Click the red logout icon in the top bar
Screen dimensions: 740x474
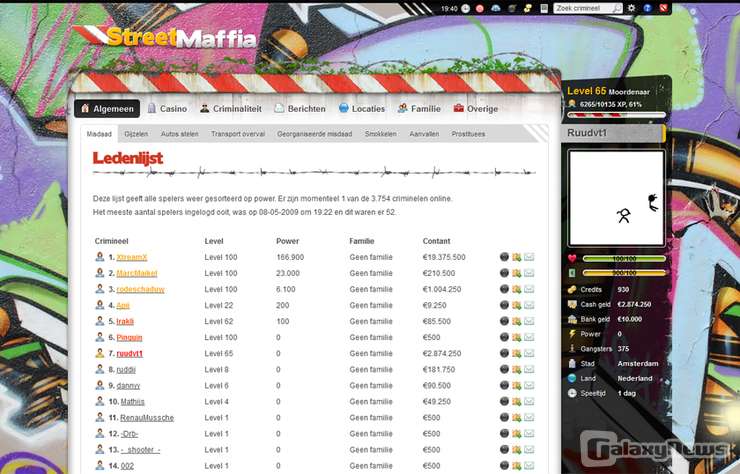click(x=663, y=8)
